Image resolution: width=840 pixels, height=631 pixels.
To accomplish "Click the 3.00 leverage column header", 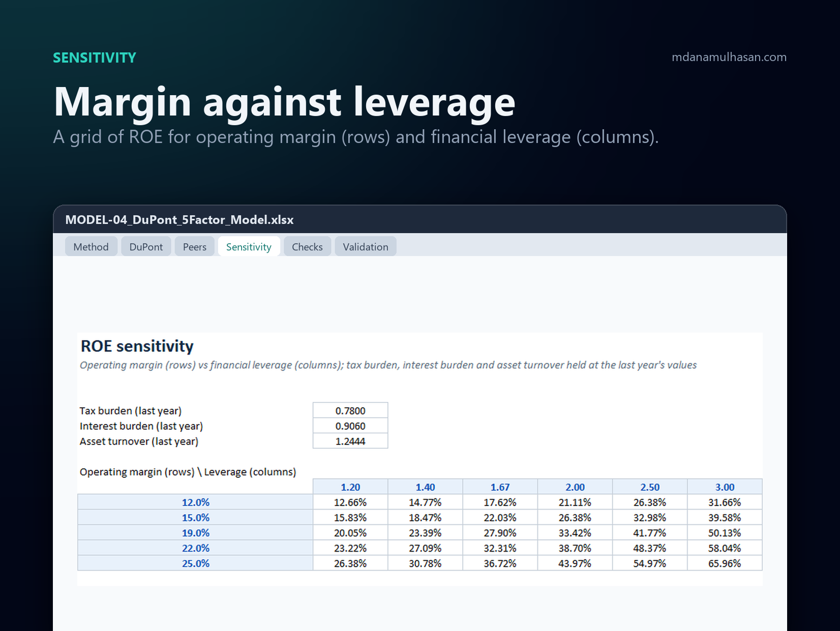I will [x=725, y=487].
